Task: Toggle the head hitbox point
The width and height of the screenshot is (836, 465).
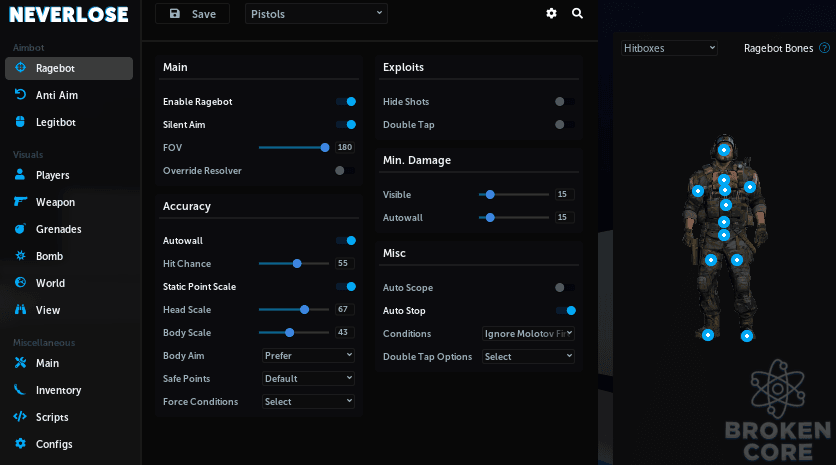Action: click(724, 150)
